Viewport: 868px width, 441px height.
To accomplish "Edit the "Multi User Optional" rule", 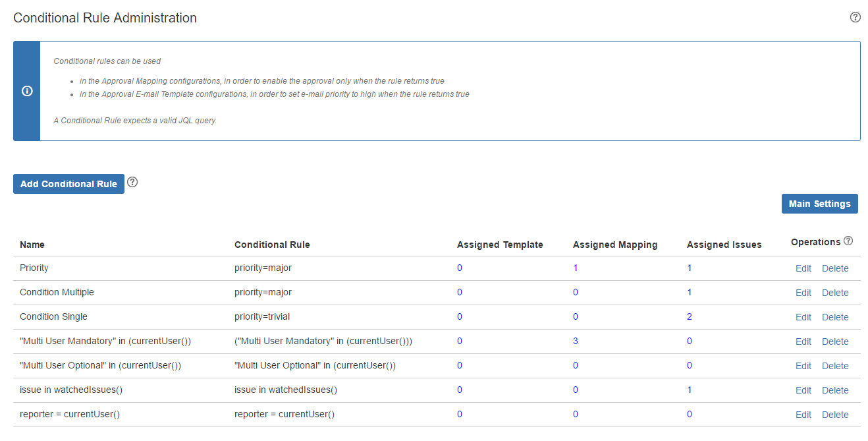I will [803, 366].
